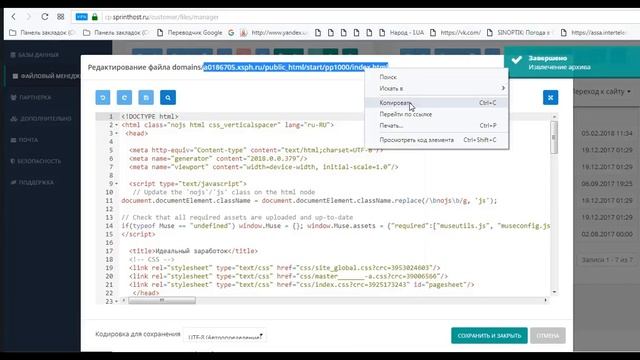Open БАЗЫ ДАННЫХ in the sidebar

(x=35, y=55)
